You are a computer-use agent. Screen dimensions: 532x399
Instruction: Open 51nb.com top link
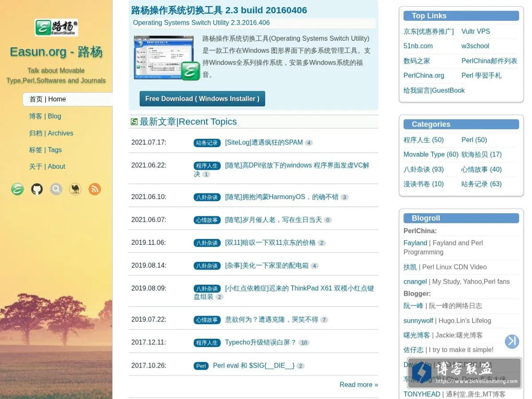pos(418,46)
